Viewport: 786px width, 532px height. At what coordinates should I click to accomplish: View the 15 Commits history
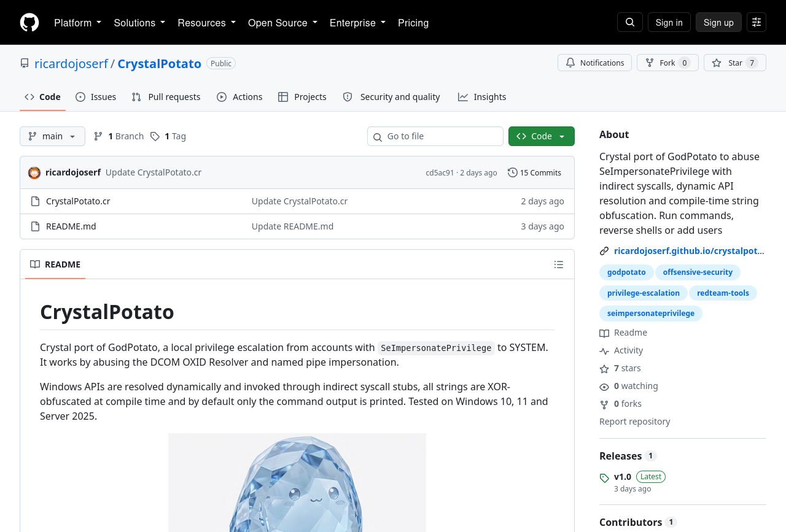[x=535, y=172]
